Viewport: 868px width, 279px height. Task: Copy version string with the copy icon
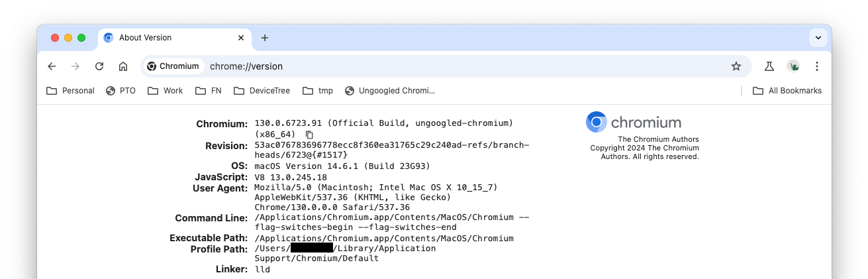click(309, 135)
